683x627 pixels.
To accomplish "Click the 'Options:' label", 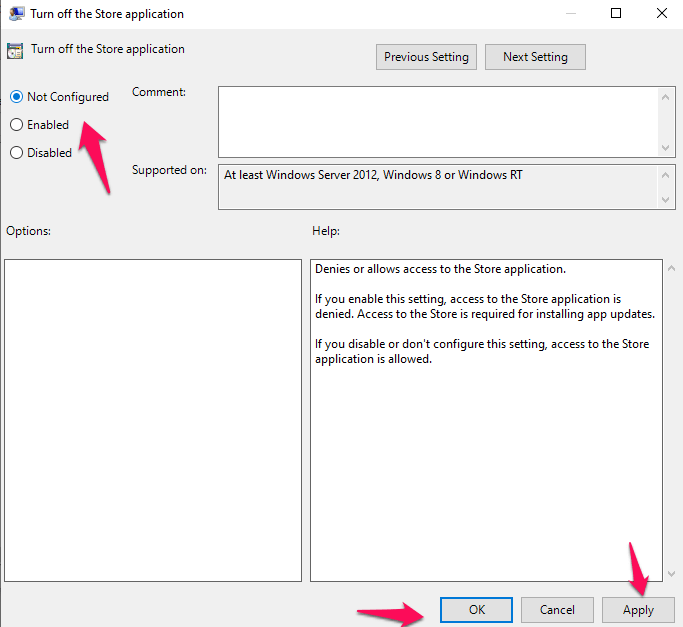I will click(x=28, y=230).
